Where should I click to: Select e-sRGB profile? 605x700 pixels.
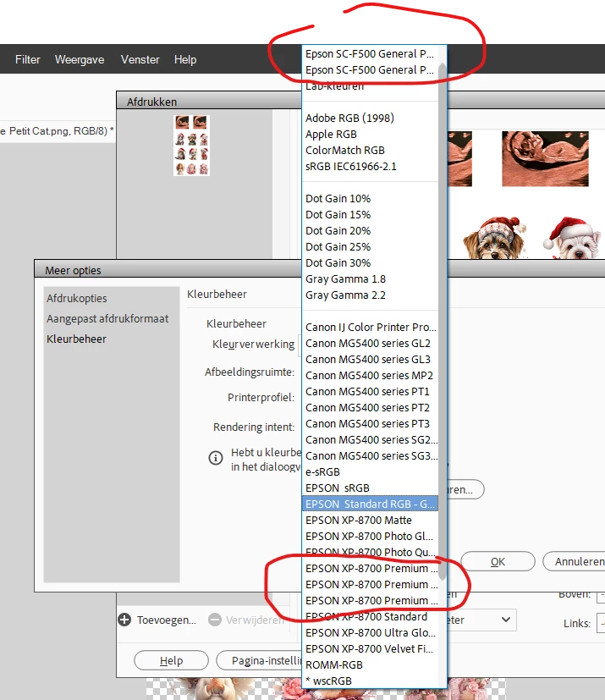(370, 471)
